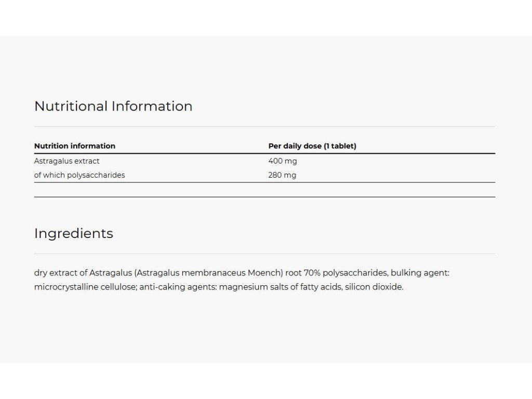Click the word tablet in the header
This screenshot has height=399, width=532.
pos(342,146)
